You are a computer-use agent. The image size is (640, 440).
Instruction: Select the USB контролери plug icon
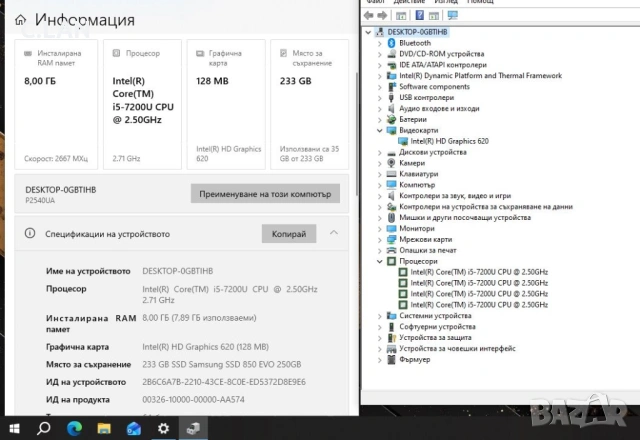(x=391, y=98)
